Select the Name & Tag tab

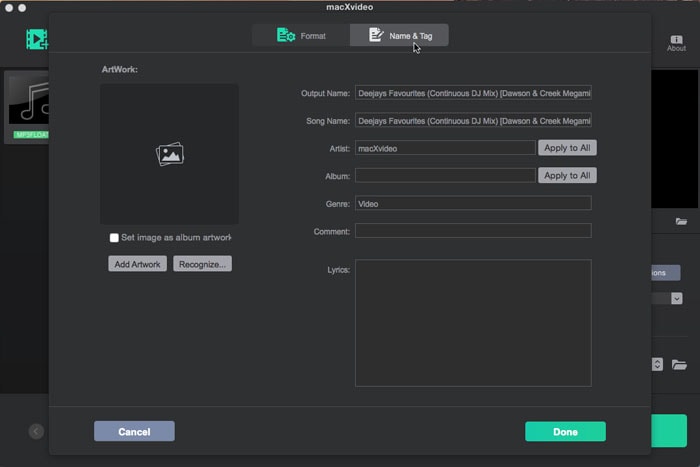click(x=399, y=35)
